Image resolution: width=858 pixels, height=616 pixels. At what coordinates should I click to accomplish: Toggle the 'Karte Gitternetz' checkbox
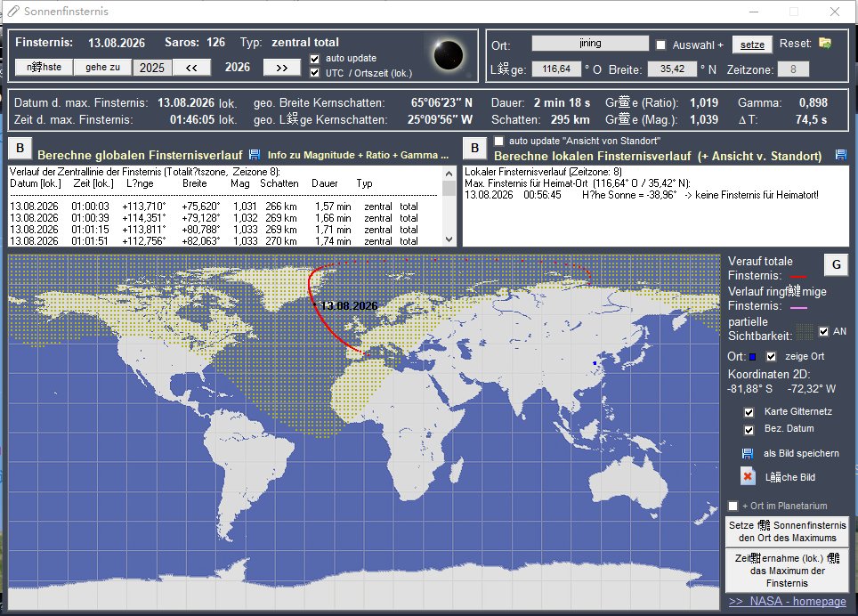[x=749, y=412]
